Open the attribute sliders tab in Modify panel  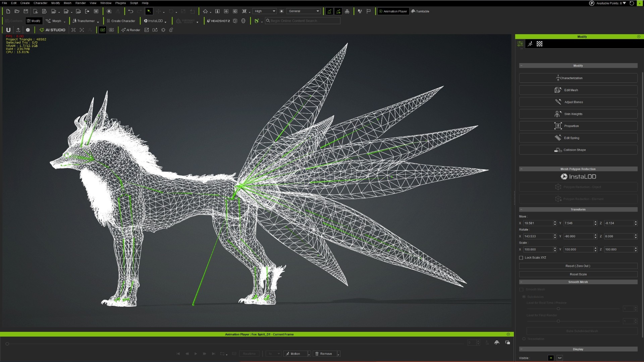pos(520,44)
